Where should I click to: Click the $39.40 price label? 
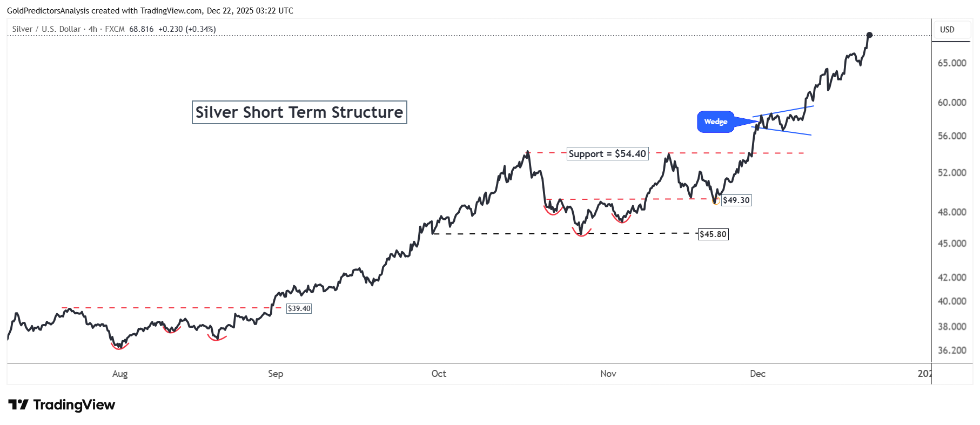[x=299, y=309]
